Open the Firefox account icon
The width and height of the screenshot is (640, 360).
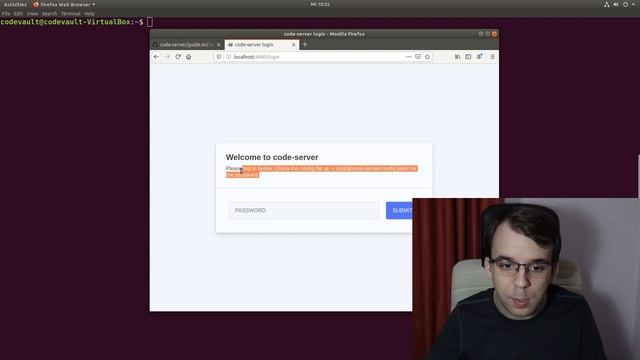[x=480, y=57]
